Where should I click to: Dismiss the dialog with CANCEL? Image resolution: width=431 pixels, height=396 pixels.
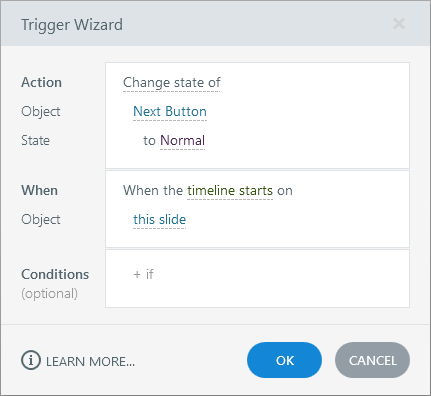click(372, 360)
